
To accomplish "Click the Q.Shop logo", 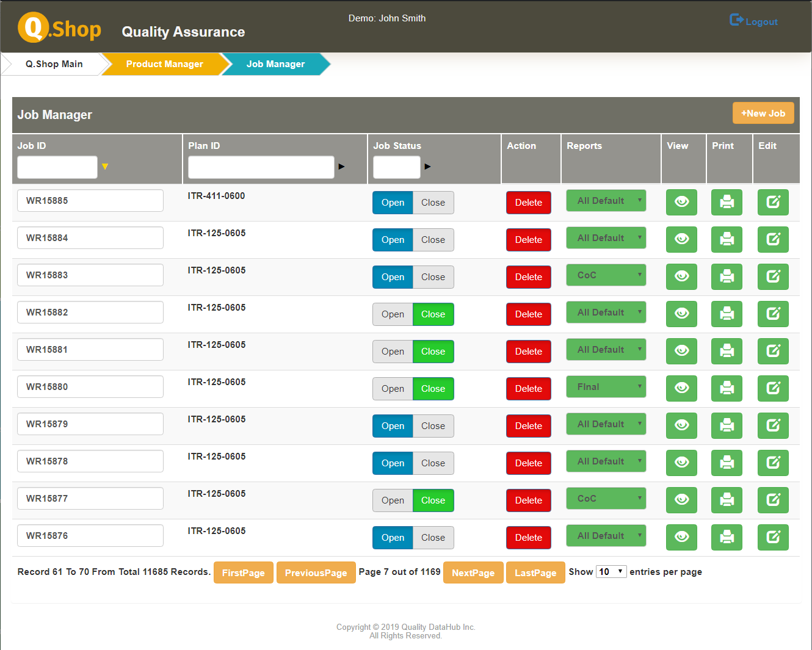I will (x=59, y=28).
